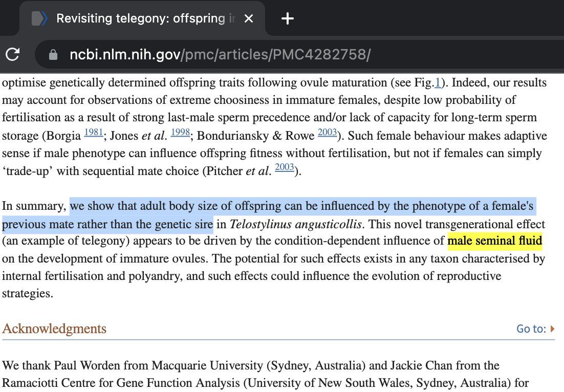Open the Fig. 1 reference link
Image resolution: width=564 pixels, height=392 pixels.
(x=437, y=83)
